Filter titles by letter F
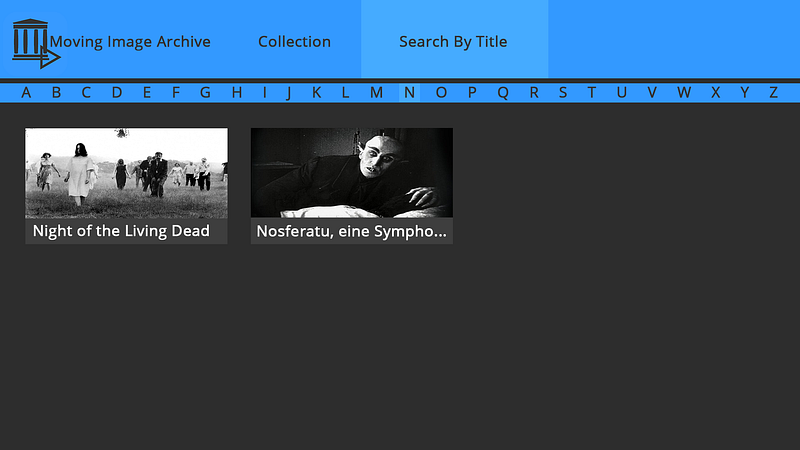Screen dimensions: 800x450 (x=176, y=92)
